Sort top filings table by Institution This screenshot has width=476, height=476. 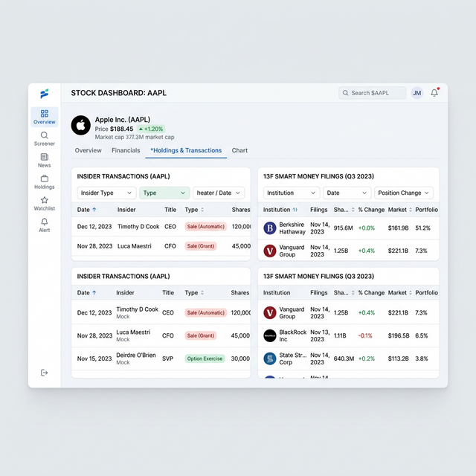(295, 210)
